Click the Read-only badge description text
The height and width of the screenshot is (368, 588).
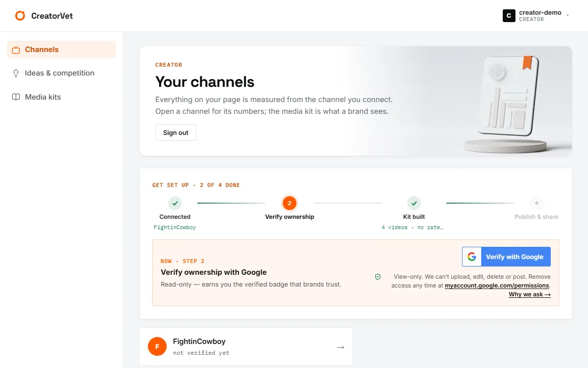251,285
